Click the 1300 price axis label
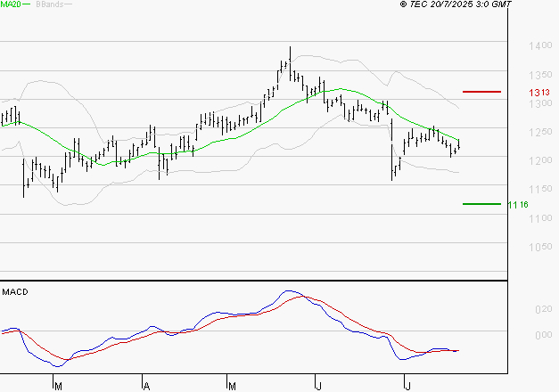 pos(540,103)
